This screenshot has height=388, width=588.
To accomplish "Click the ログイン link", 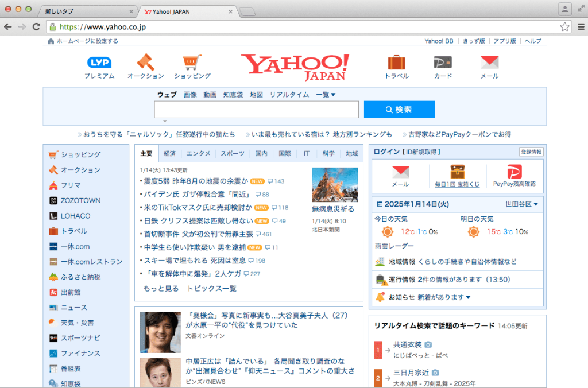I will pos(386,152).
